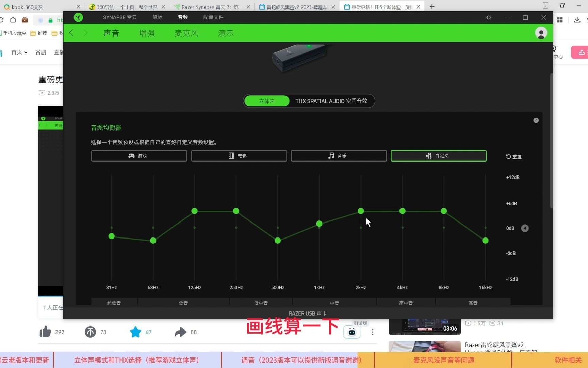Click the 16kHz equalizer slider handle
This screenshot has width=588, height=368.
pos(486,241)
